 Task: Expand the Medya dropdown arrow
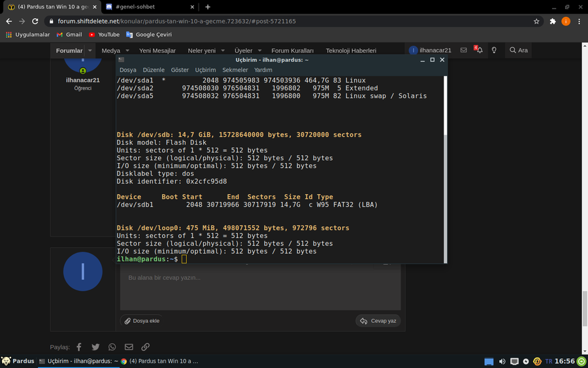127,50
